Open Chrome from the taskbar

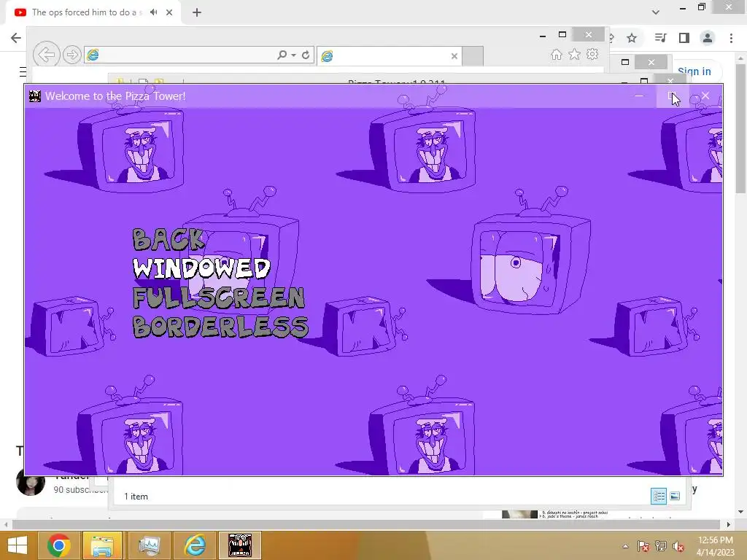[59, 545]
